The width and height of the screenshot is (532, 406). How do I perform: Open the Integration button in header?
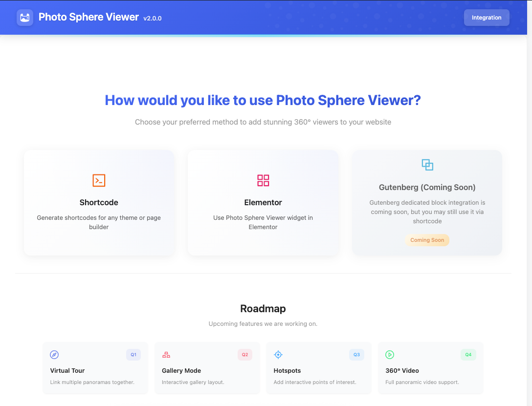pyautogui.click(x=487, y=18)
